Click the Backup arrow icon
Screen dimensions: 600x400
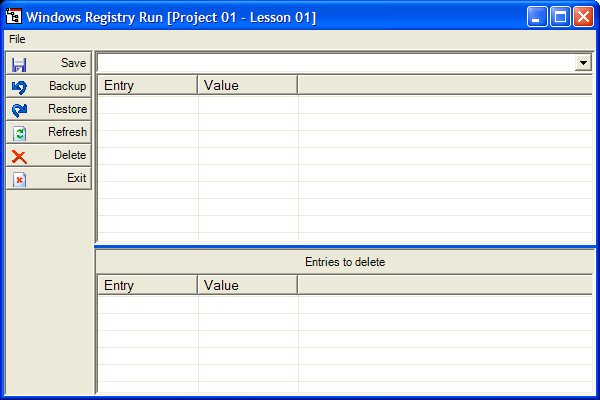click(x=19, y=87)
